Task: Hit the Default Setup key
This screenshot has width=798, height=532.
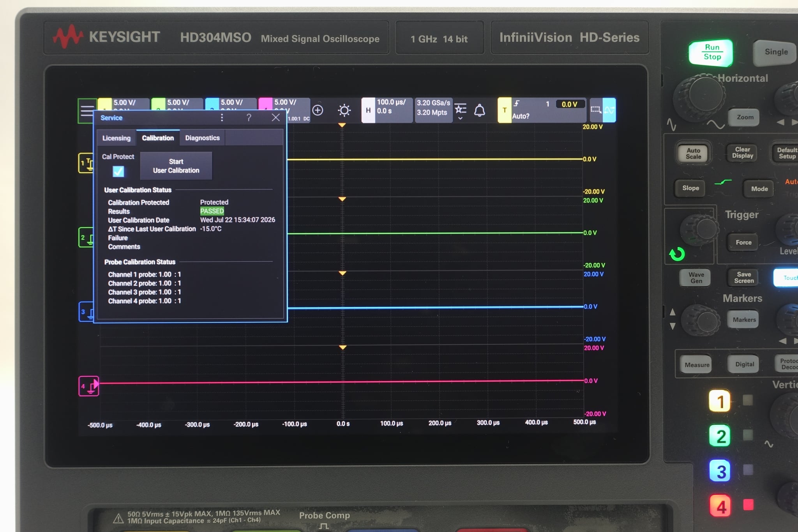Action: tap(786, 153)
